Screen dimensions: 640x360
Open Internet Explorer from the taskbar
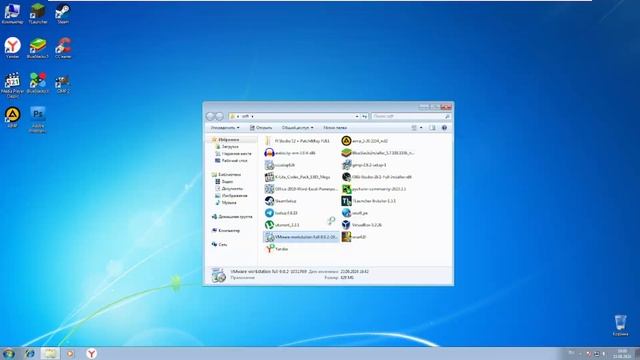(29, 353)
